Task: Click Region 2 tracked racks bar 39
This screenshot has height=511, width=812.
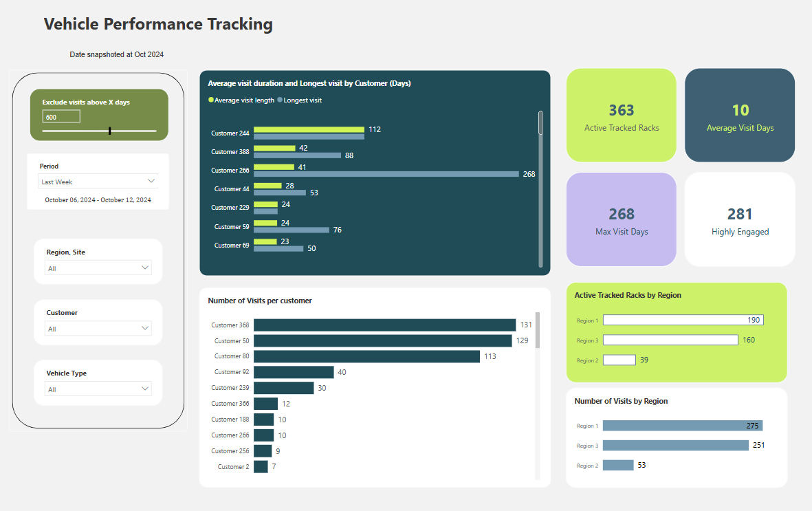Action: pyautogui.click(x=619, y=360)
